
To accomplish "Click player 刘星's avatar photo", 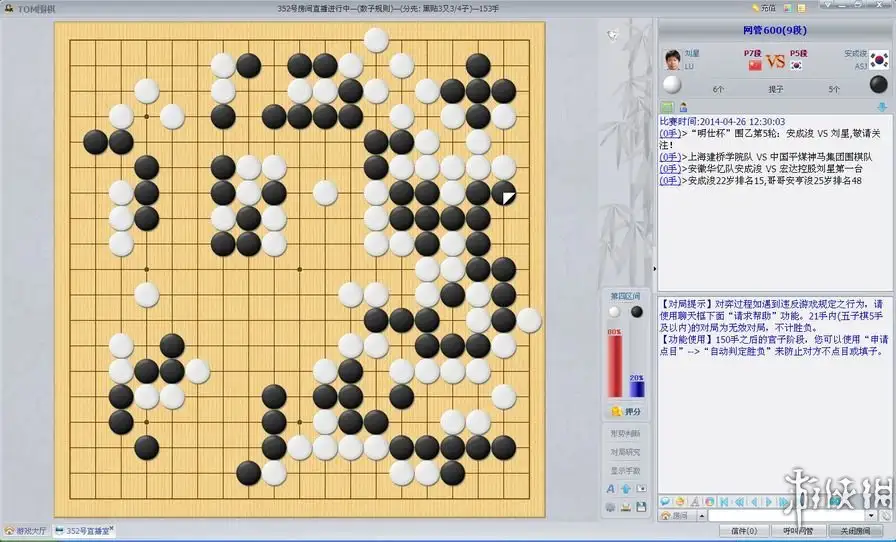I will (673, 59).
